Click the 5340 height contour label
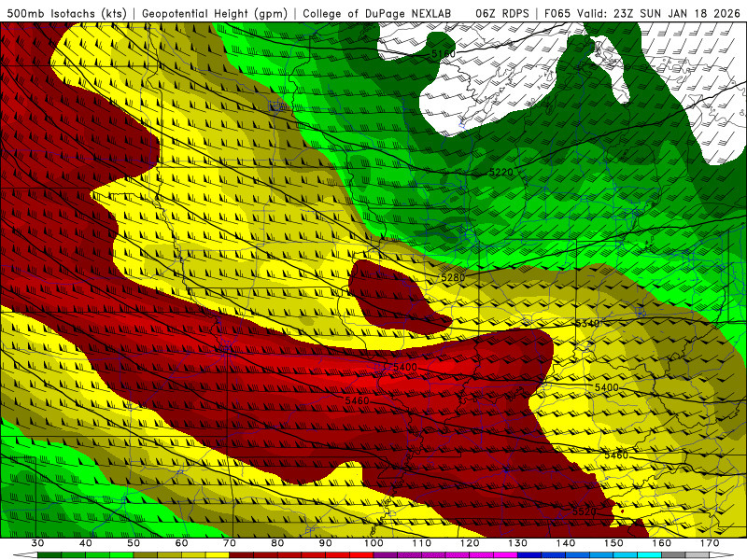This screenshot has height=560, width=747. [587, 324]
